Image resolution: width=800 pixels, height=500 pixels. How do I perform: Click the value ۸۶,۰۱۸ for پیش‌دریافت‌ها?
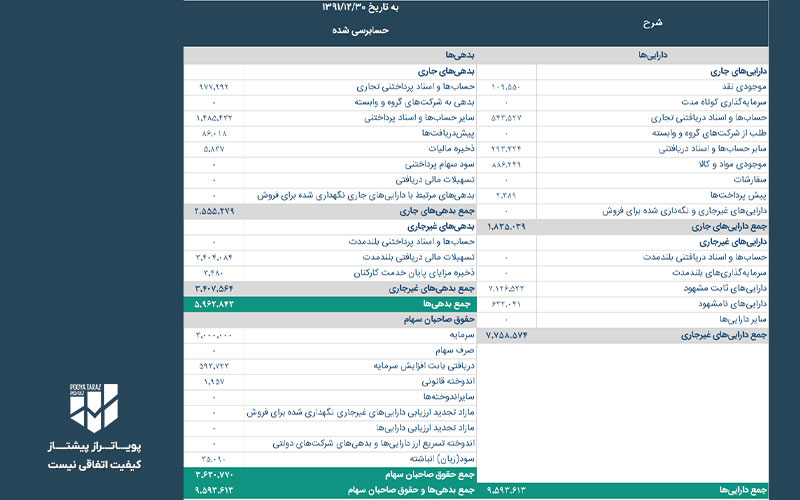(x=214, y=133)
